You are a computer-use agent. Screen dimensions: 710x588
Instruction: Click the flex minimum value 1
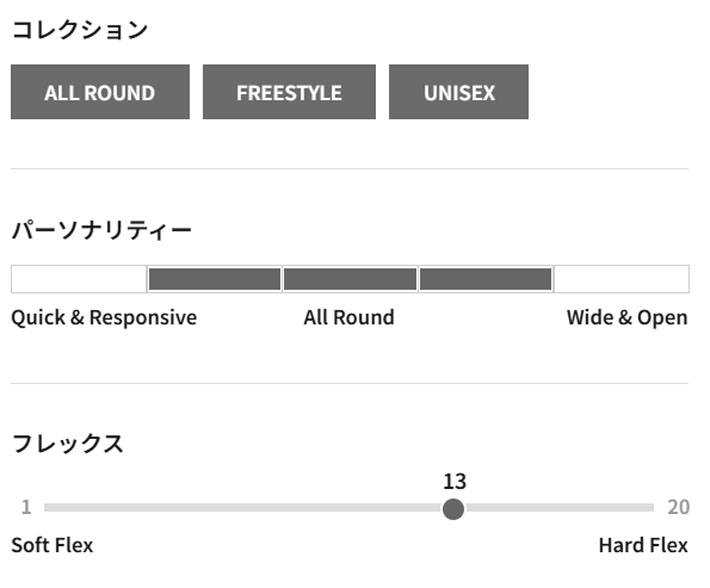26,508
